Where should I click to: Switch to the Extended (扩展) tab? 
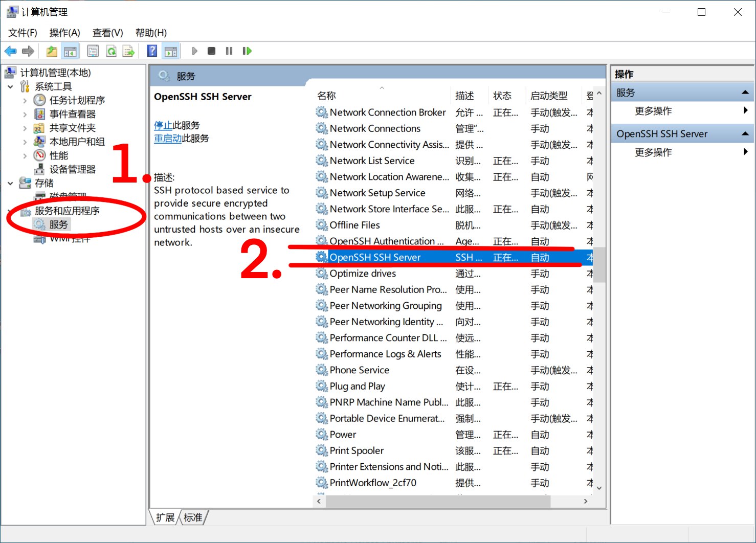165,517
